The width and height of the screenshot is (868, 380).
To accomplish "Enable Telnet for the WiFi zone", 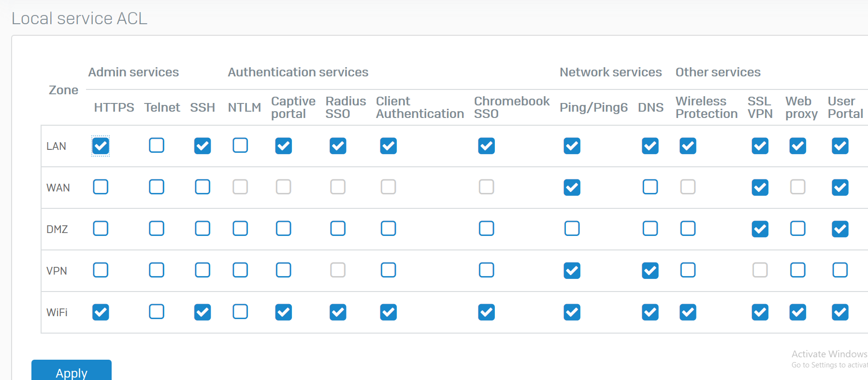I will (156, 312).
